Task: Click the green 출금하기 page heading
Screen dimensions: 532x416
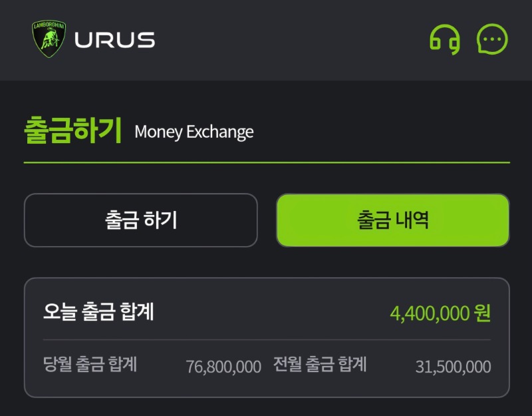Action: coord(73,130)
